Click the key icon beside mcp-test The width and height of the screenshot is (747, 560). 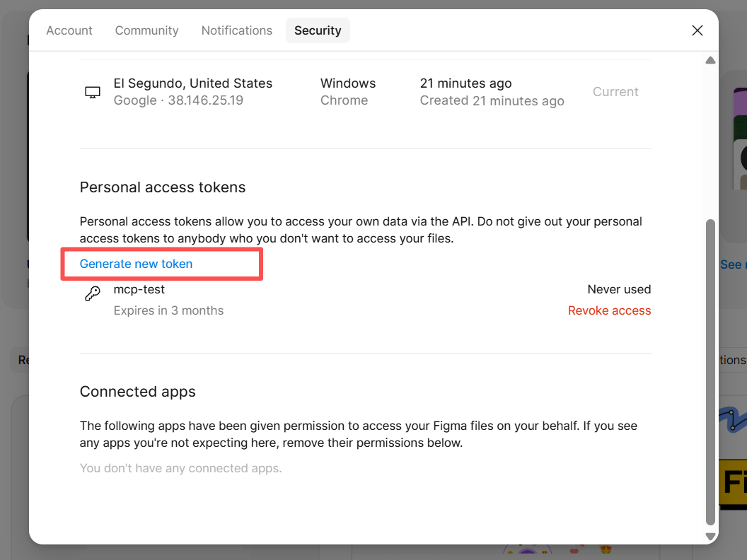pyautogui.click(x=93, y=293)
